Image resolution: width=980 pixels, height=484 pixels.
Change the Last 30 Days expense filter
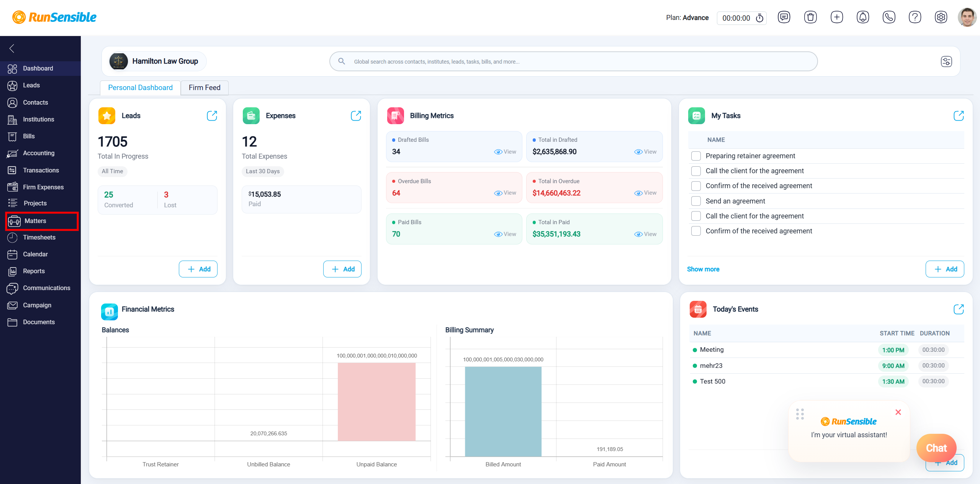click(263, 171)
